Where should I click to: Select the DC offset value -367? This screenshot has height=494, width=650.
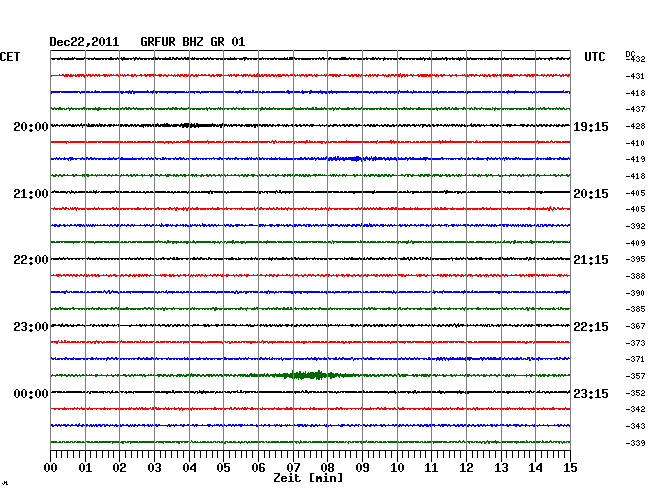[x=635, y=327]
